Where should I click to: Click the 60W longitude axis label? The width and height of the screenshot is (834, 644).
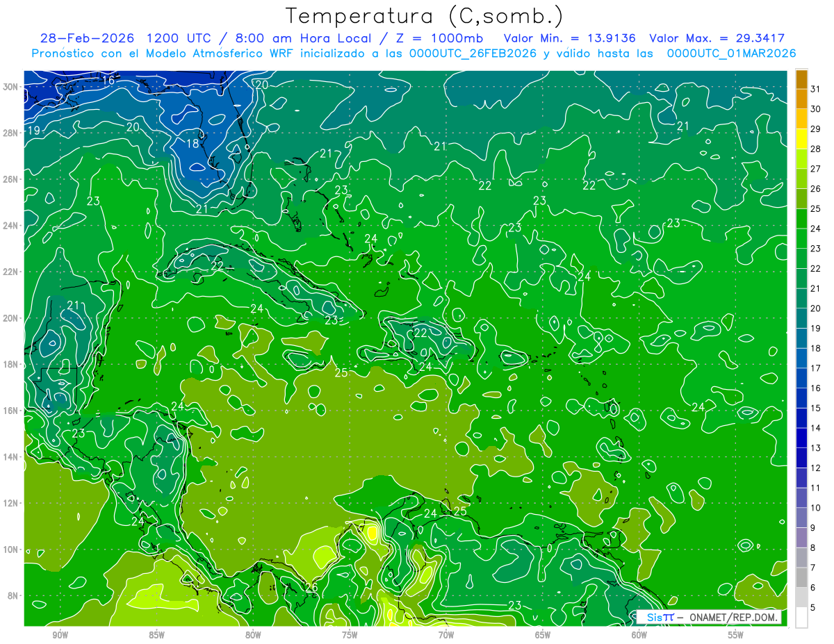tap(639, 634)
